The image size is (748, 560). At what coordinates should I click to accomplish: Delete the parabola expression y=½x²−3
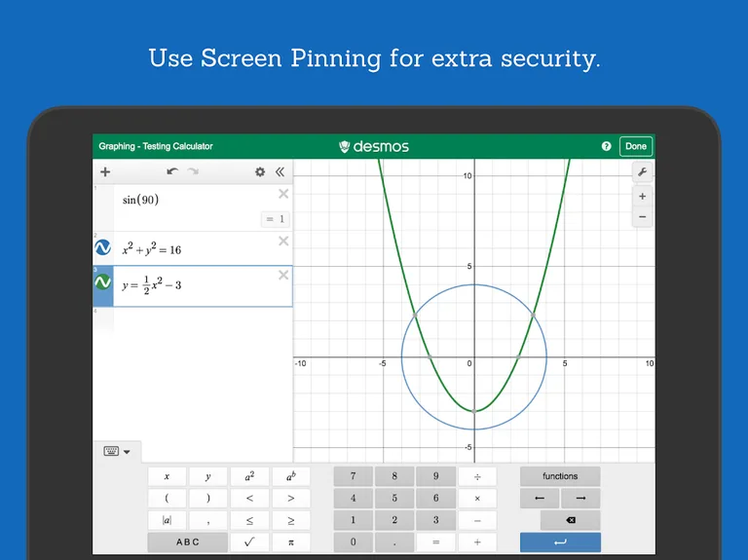coord(283,275)
